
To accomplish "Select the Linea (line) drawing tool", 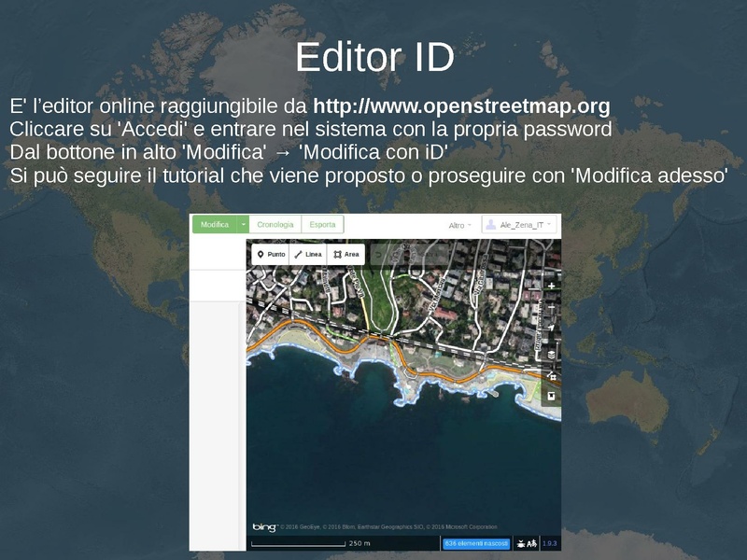I will click(x=308, y=254).
